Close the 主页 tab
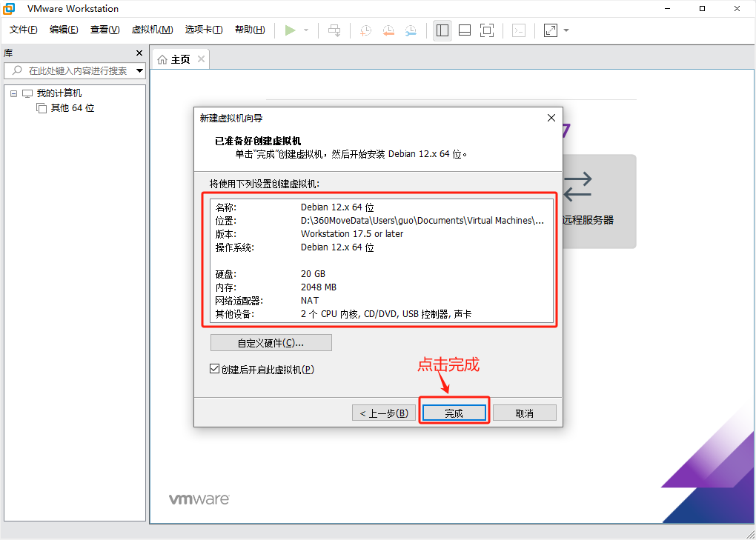 point(201,59)
